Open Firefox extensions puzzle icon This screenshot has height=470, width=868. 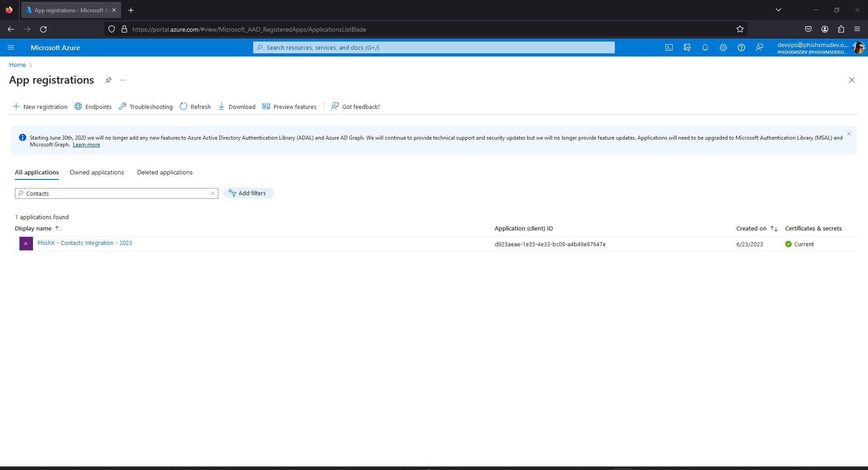(841, 29)
